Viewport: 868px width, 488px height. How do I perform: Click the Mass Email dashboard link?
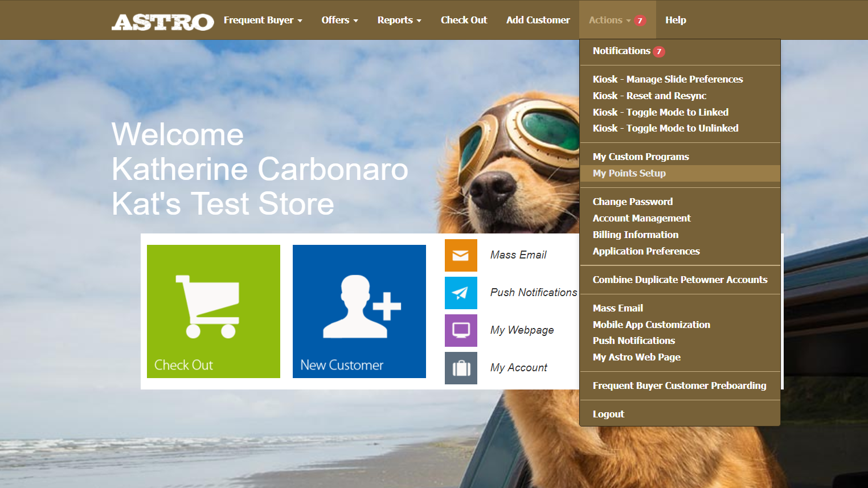click(518, 255)
